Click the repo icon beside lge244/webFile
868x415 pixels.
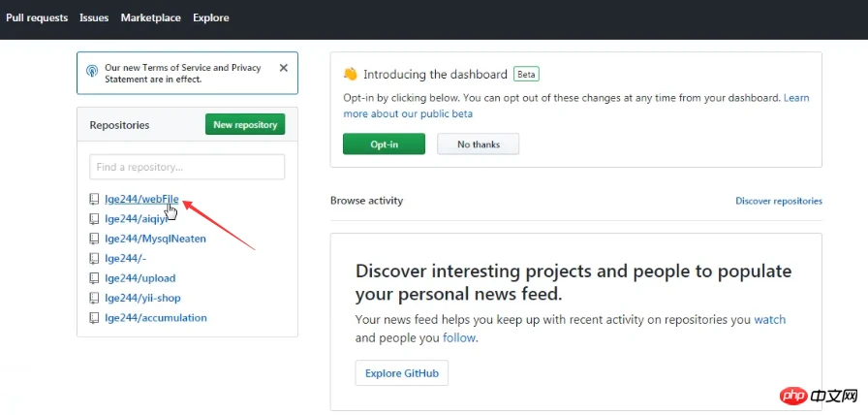(94, 199)
